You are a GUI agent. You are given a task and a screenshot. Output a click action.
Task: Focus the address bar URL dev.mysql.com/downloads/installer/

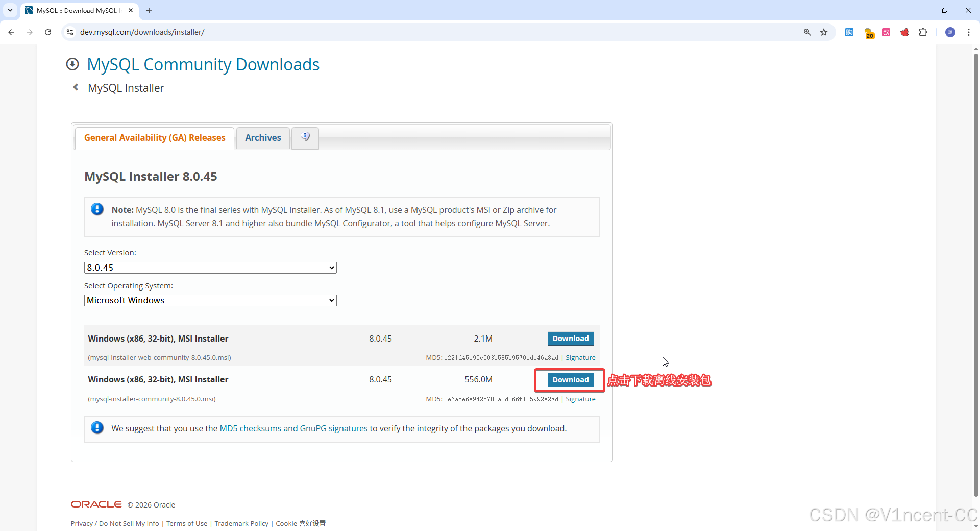(x=142, y=32)
